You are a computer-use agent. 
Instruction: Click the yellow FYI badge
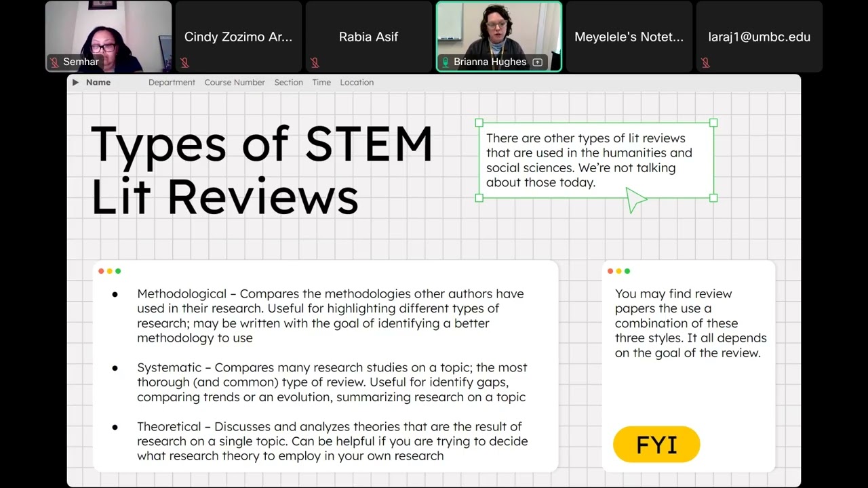click(656, 445)
